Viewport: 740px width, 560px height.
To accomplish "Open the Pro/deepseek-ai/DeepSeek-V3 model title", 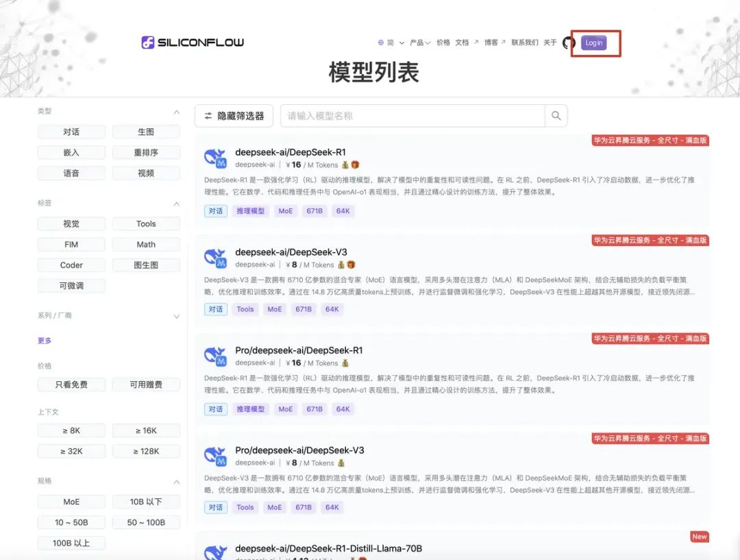I will 299,450.
